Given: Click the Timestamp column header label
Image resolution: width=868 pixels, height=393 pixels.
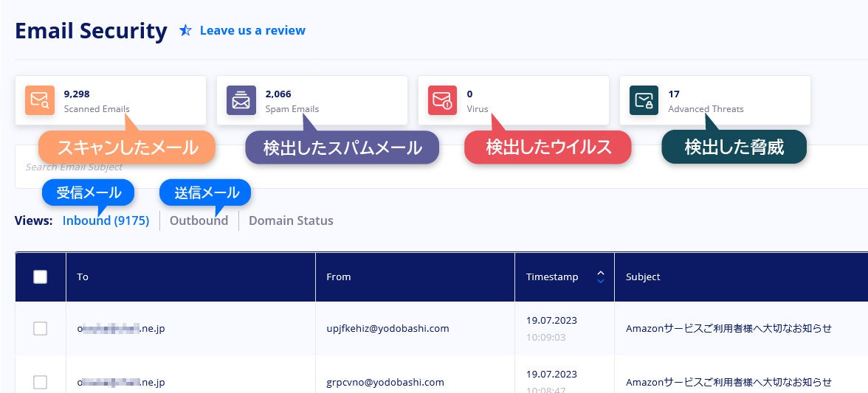Looking at the screenshot, I should tap(552, 277).
